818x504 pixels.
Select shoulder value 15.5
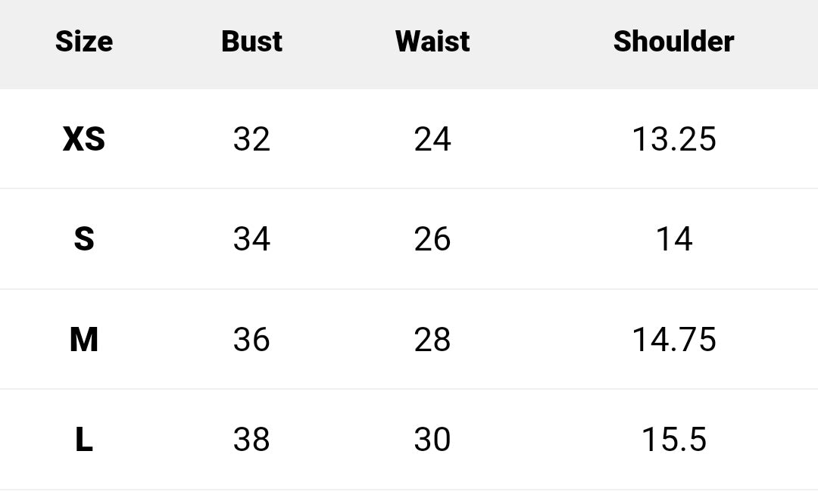[673, 440]
